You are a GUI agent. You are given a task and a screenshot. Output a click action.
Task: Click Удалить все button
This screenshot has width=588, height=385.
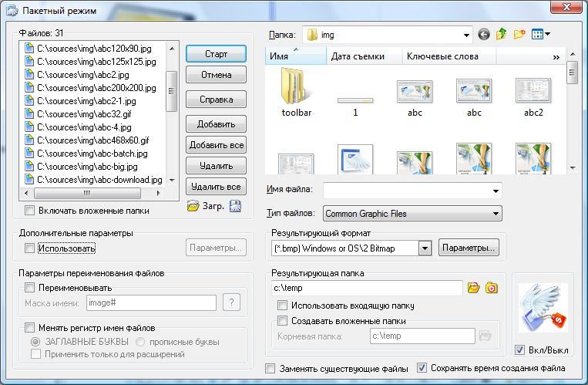click(x=216, y=187)
